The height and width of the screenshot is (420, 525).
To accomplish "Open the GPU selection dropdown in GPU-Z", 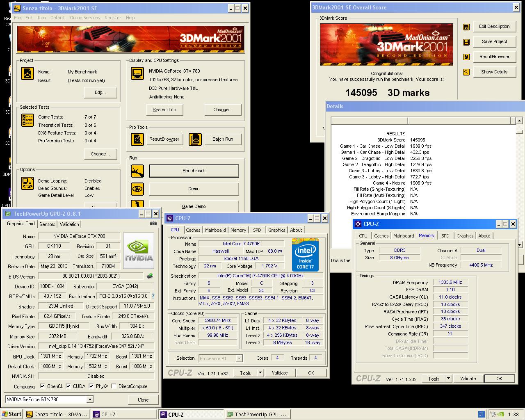I will [90, 399].
